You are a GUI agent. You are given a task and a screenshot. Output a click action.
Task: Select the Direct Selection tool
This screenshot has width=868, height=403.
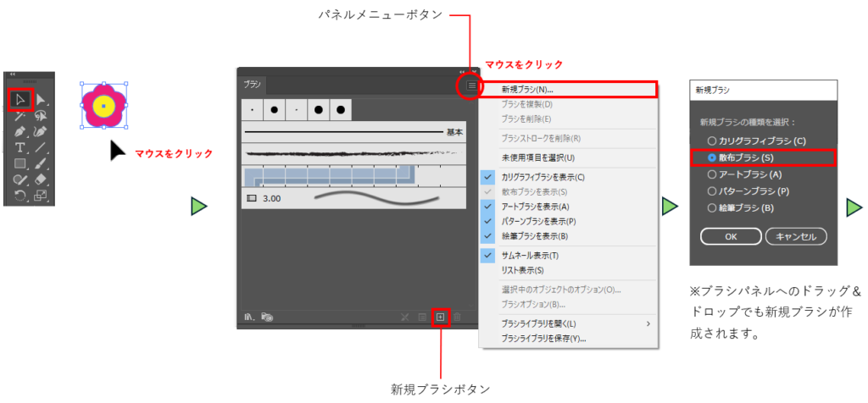tap(41, 100)
